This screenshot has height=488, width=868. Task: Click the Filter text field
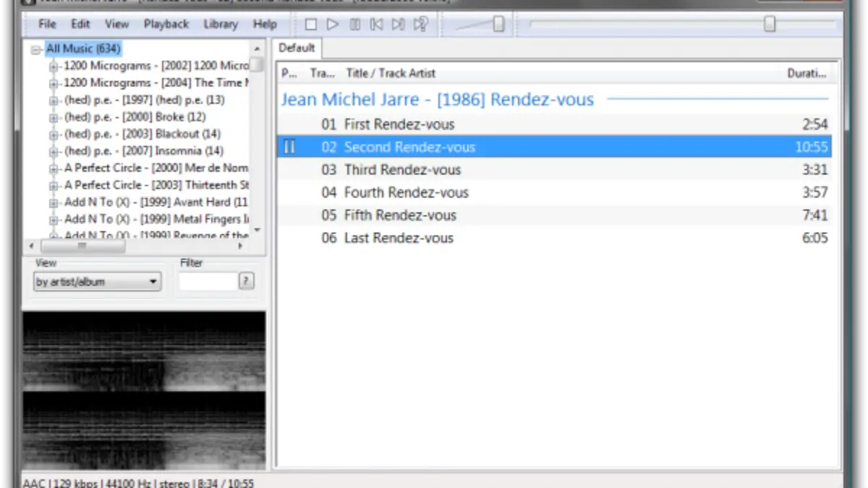208,281
